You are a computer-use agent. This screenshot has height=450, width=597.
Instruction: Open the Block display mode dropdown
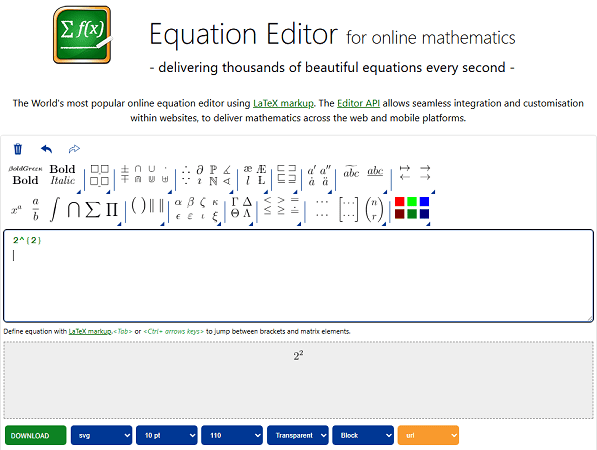(x=363, y=435)
